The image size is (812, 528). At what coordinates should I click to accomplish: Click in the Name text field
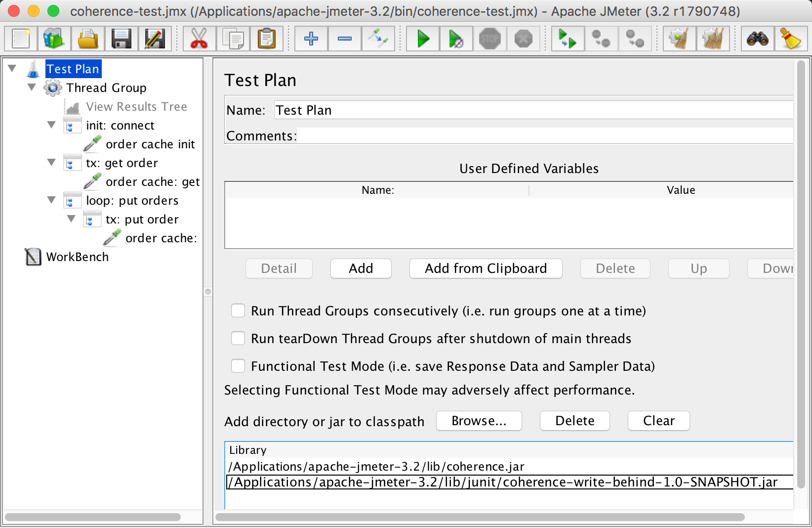[533, 110]
